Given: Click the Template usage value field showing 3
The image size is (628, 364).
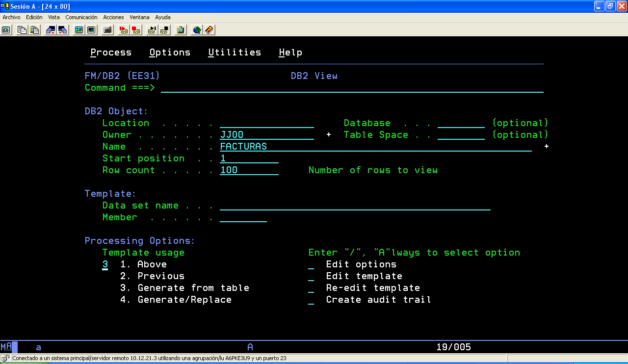Looking at the screenshot, I should [104, 264].
